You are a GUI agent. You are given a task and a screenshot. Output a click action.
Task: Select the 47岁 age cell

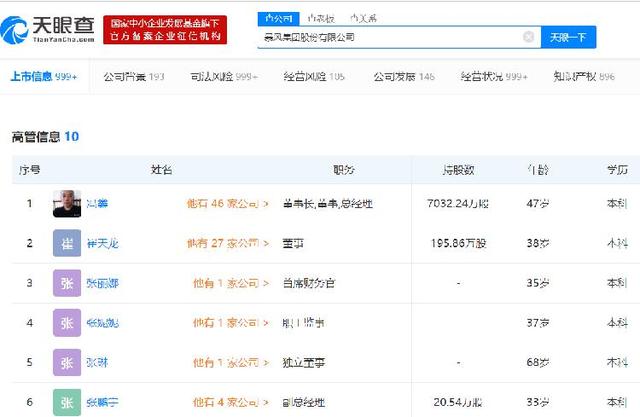(x=538, y=203)
